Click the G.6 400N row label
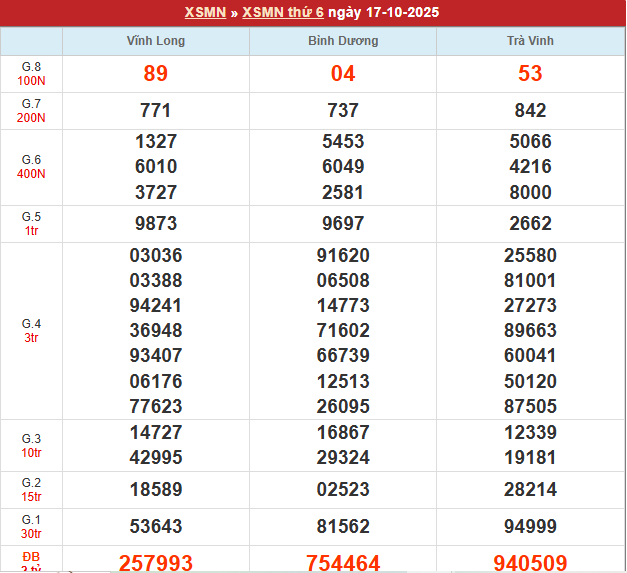 (31, 167)
